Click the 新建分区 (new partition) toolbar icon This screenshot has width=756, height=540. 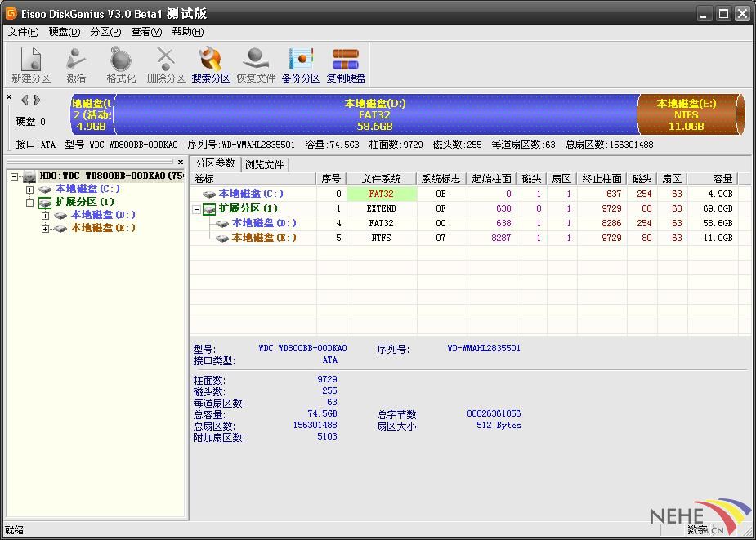(x=31, y=65)
